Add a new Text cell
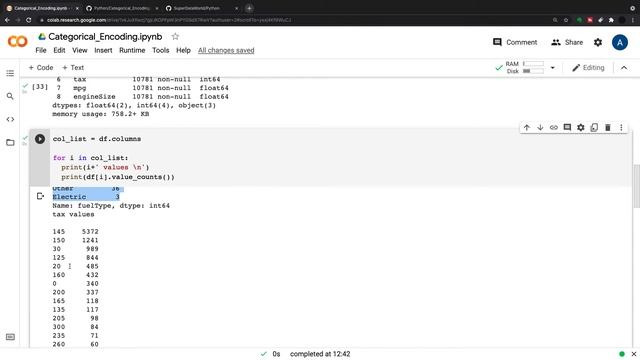The image size is (640, 360). coord(73,68)
